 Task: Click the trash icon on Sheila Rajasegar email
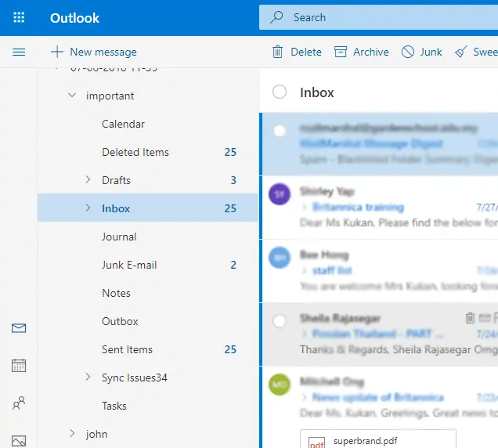pyautogui.click(x=470, y=318)
